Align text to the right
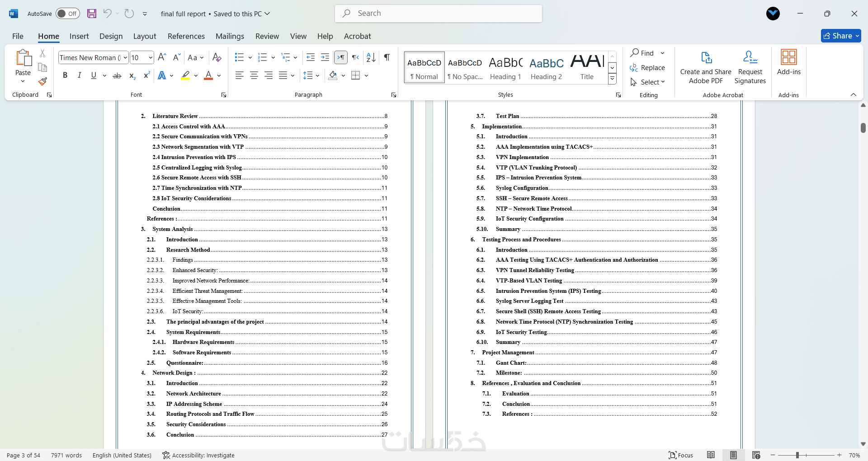868x461 pixels. (269, 75)
